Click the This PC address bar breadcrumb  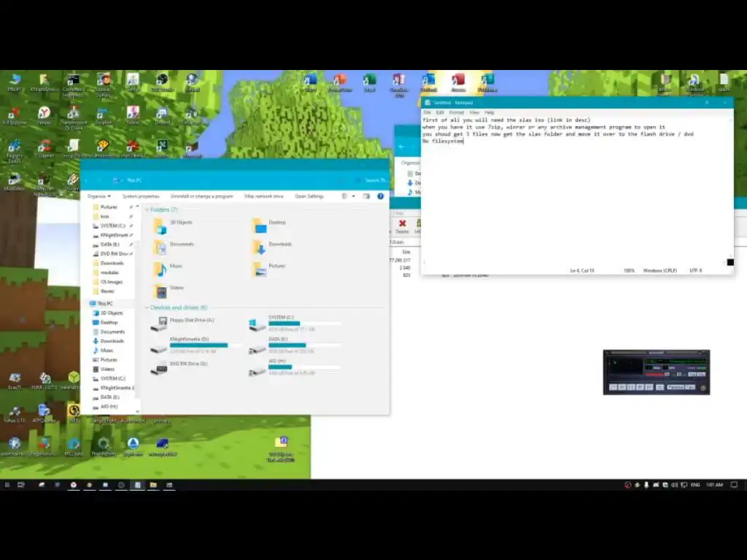(x=134, y=180)
